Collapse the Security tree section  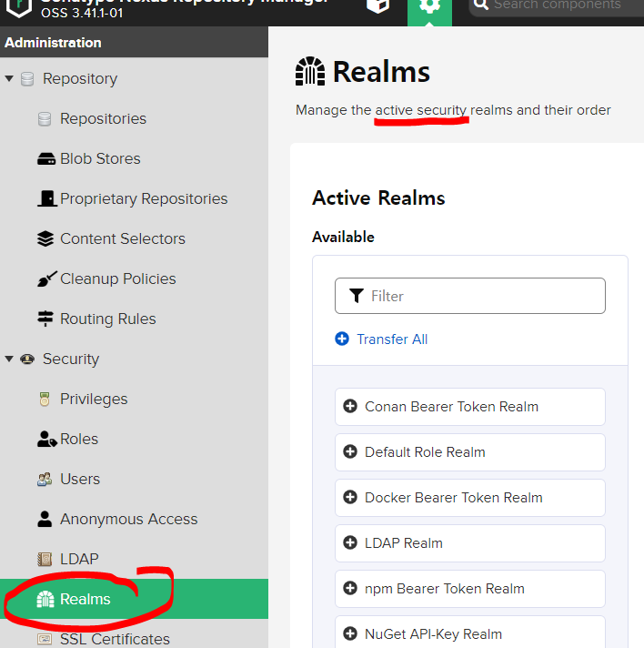pos(9,359)
